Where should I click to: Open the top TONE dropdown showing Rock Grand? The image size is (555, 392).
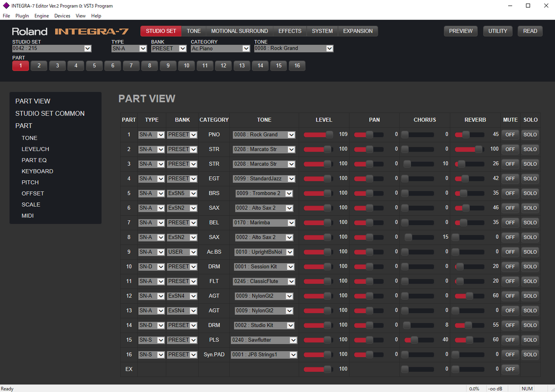pos(294,49)
